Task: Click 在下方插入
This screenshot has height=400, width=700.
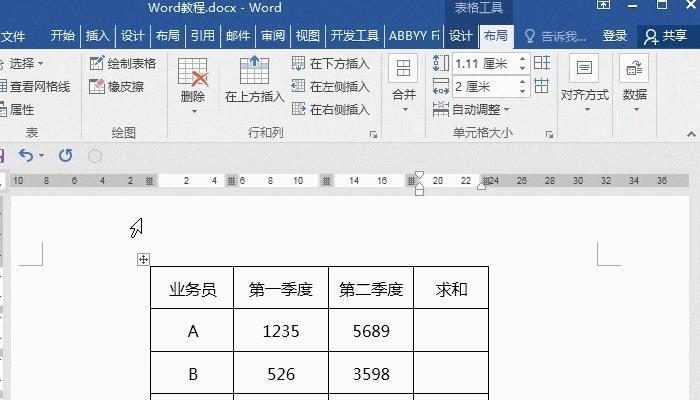Action: pyautogui.click(x=331, y=63)
